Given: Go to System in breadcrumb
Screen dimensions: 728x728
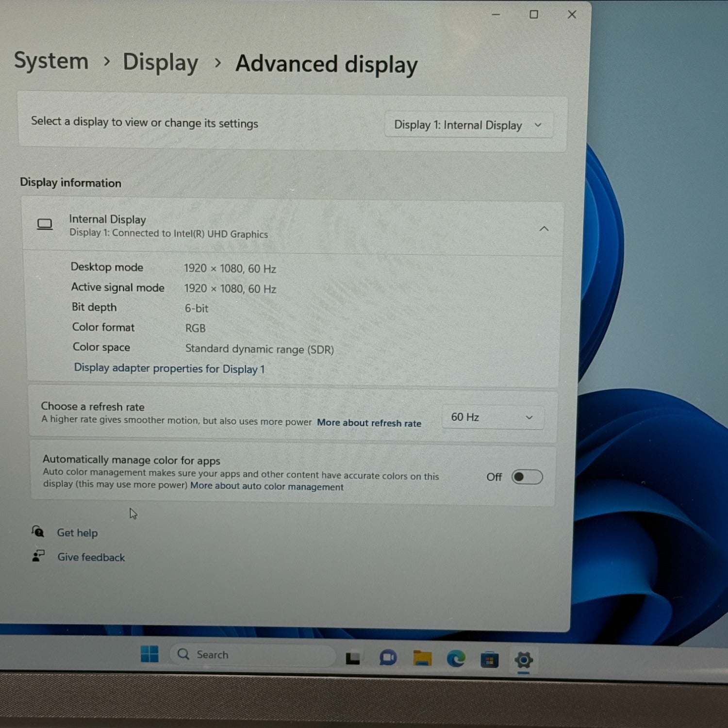Looking at the screenshot, I should coord(51,61).
